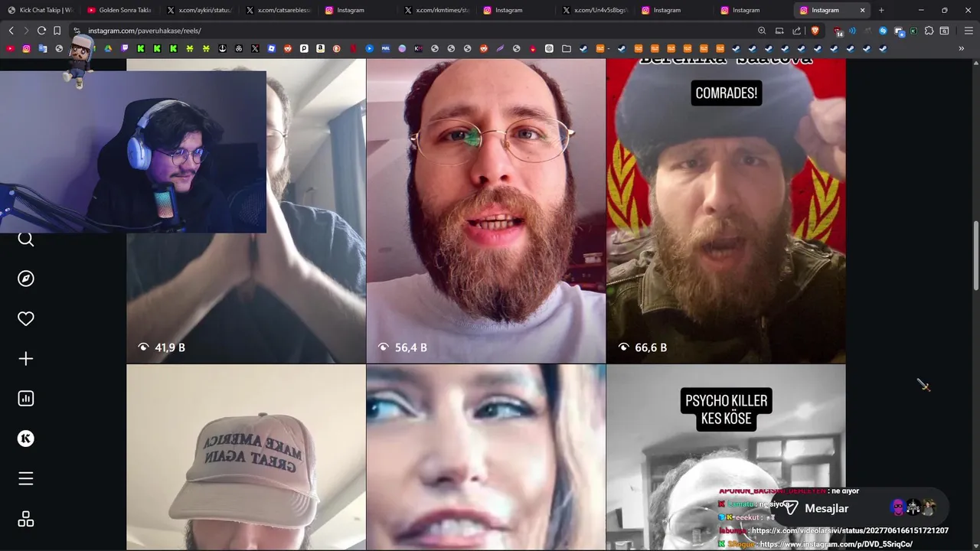980x551 pixels.
Task: Bookmark this page using the bookmark icon
Action: pos(57,31)
